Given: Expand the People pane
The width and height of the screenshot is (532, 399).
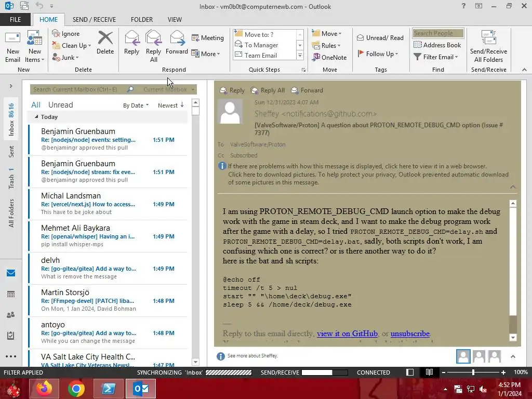Looking at the screenshot, I should pyautogui.click(x=513, y=356).
